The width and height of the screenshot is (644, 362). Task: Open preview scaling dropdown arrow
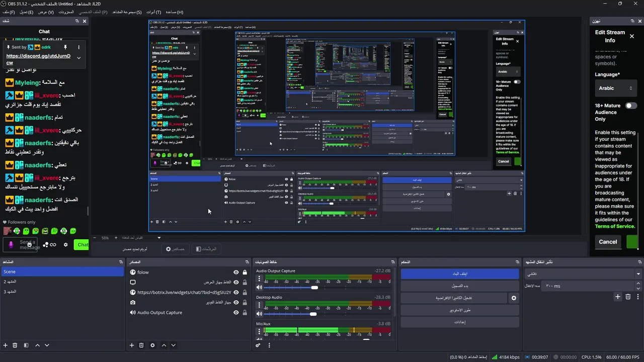(x=159, y=238)
